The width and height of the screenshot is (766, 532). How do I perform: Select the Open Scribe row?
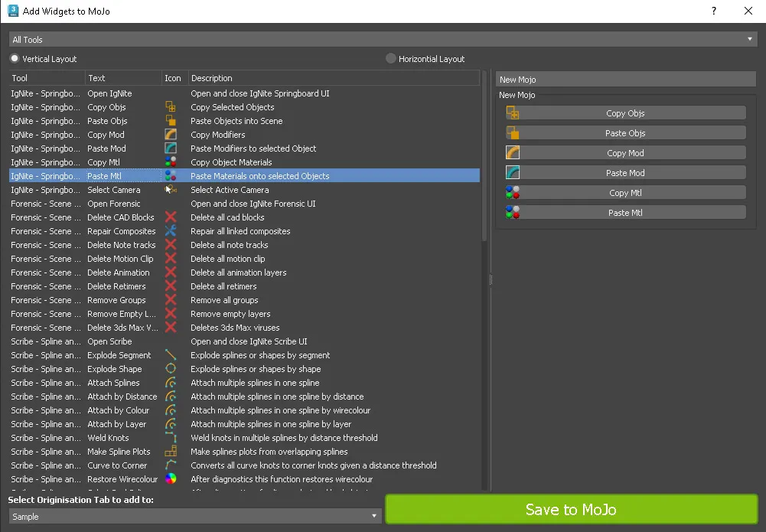pos(244,341)
